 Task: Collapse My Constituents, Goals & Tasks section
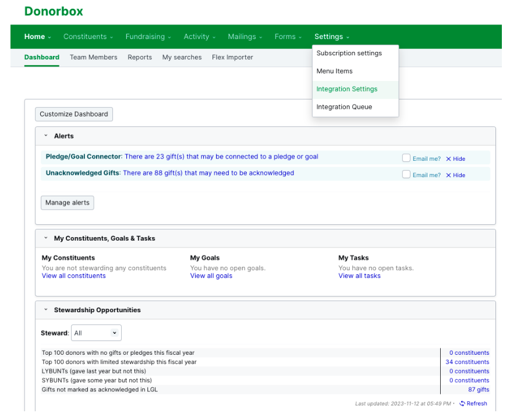[46, 238]
